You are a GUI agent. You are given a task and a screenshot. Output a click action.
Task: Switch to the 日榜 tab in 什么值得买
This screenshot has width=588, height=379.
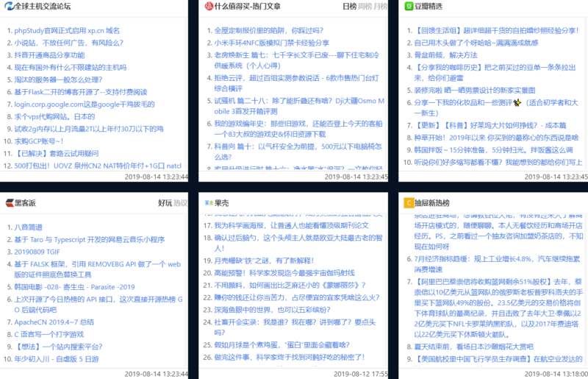(x=350, y=6)
